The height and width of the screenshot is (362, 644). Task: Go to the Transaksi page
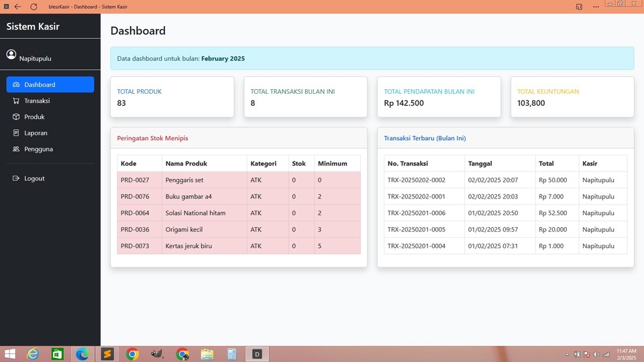pyautogui.click(x=37, y=101)
